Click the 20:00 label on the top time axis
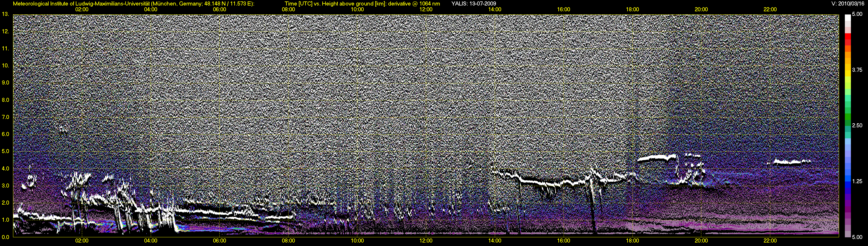This screenshot has height=246, width=868. pos(701,10)
